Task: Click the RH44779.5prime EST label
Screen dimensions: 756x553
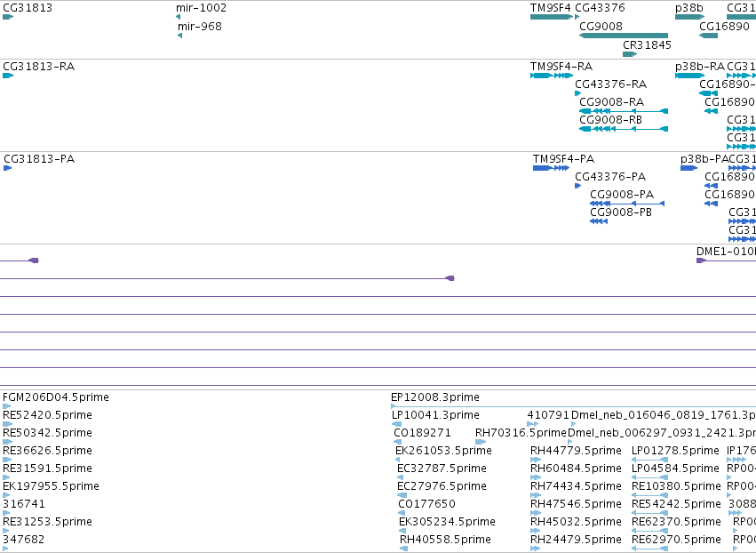Action: click(x=576, y=450)
